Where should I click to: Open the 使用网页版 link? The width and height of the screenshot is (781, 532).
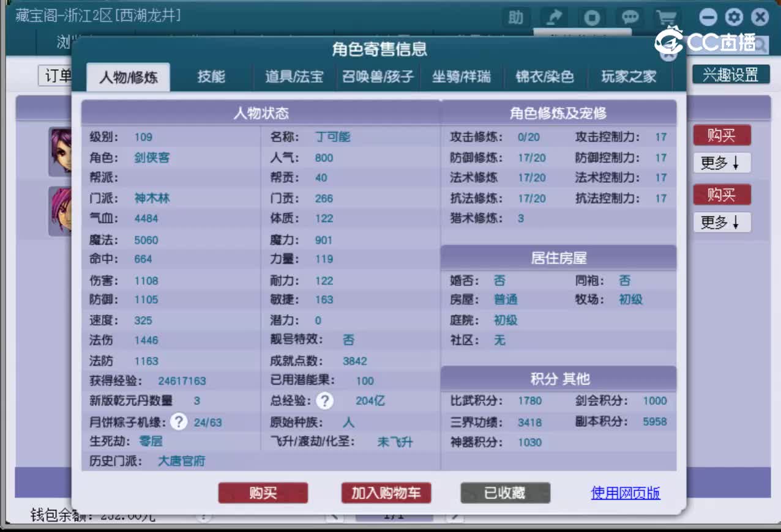tap(624, 493)
